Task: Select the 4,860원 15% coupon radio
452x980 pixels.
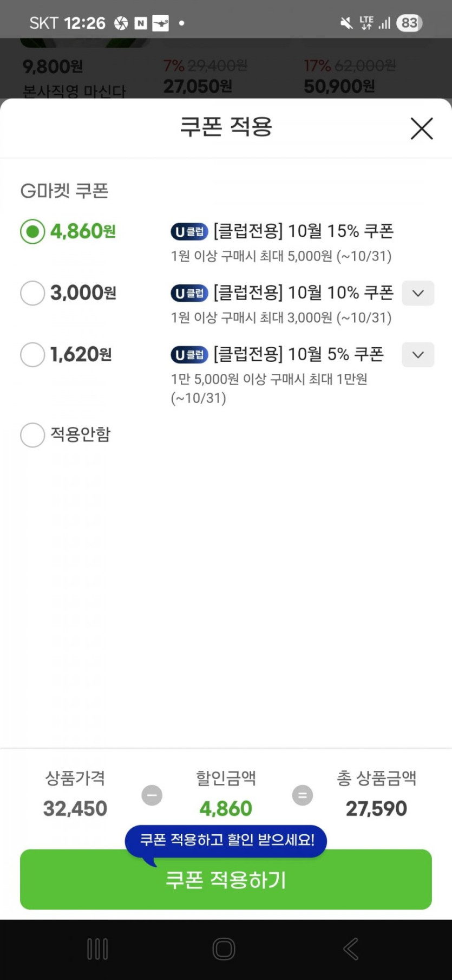Action: (32, 232)
